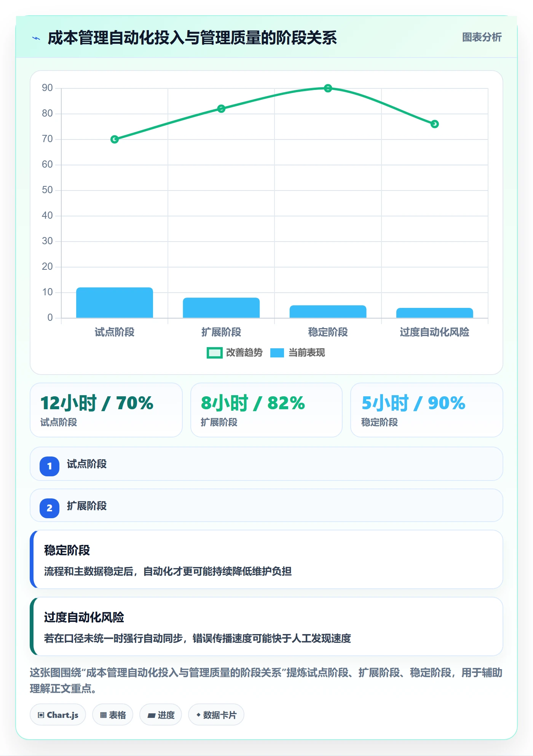The image size is (533, 756).
Task: Click the green line point above 过度自动化风险
Action: (434, 124)
